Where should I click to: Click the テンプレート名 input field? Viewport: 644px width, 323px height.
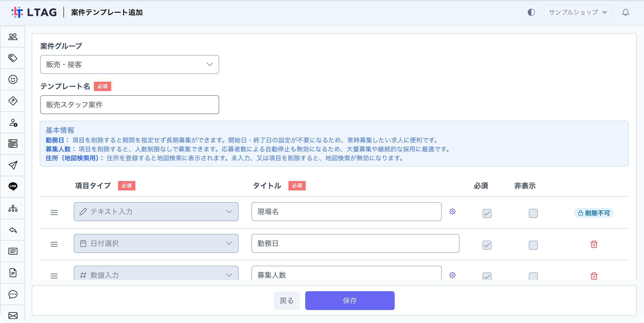click(x=129, y=105)
